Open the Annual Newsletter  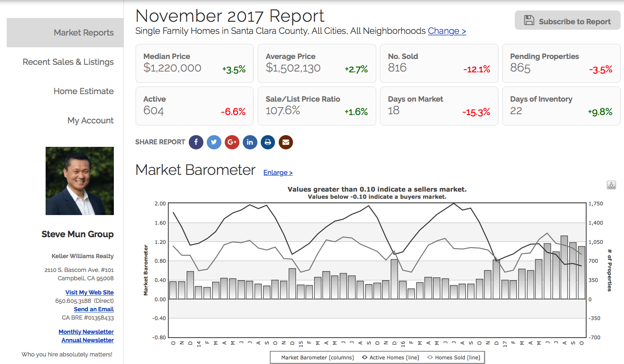tap(87, 340)
